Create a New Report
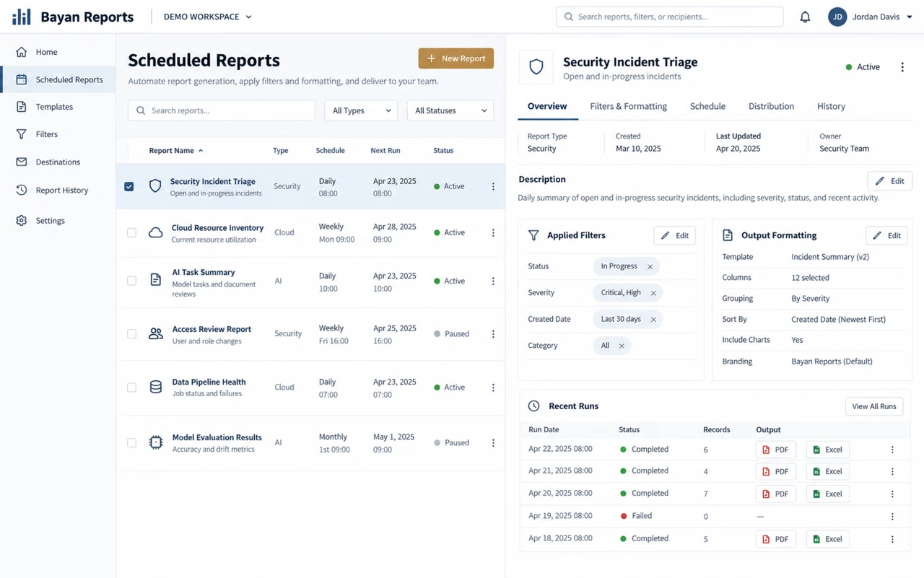 [x=456, y=58]
